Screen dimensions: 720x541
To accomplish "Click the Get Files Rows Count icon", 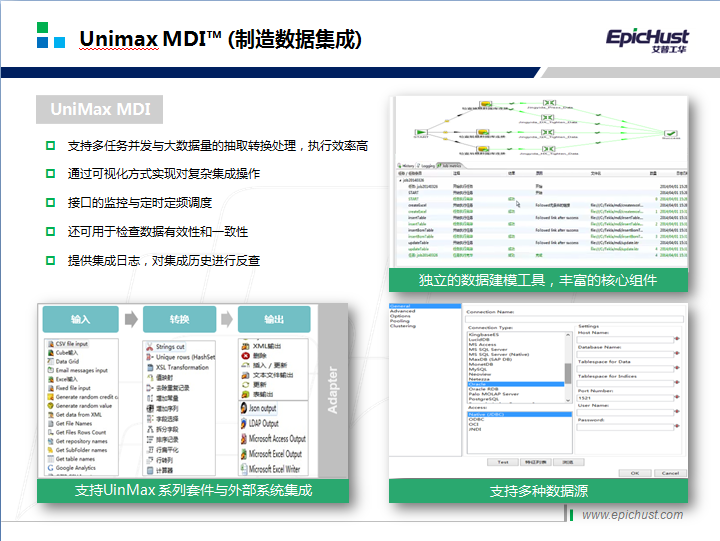I will pos(51,432).
